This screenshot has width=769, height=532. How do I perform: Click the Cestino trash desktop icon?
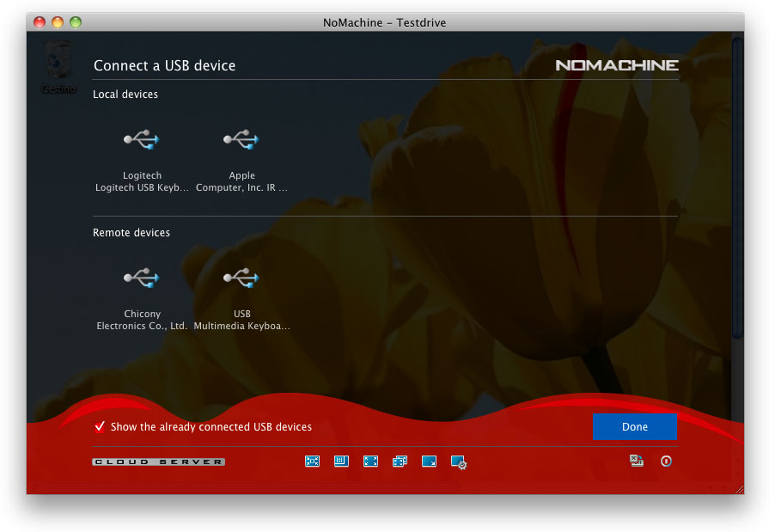[x=58, y=64]
